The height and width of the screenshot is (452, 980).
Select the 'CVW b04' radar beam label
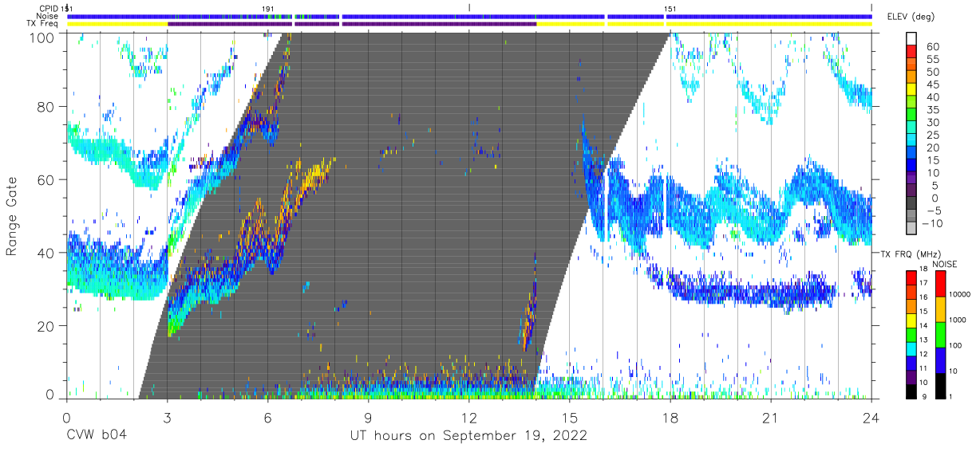point(96,436)
